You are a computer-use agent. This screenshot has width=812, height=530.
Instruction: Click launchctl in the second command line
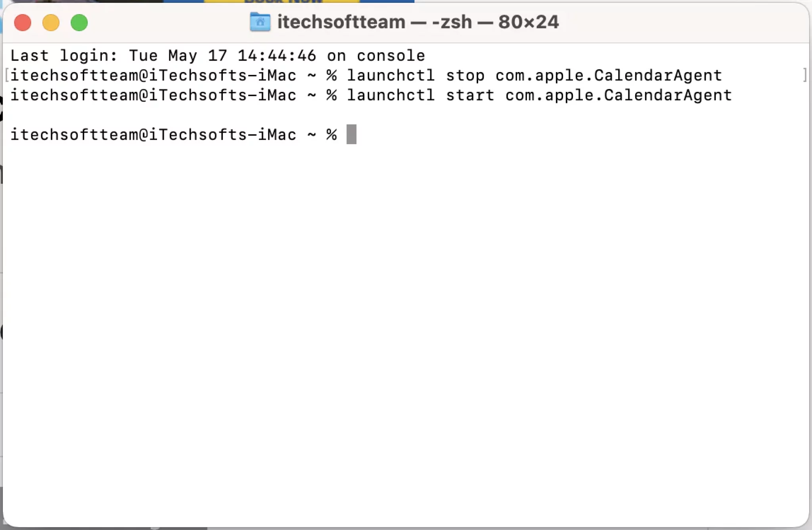(x=391, y=95)
